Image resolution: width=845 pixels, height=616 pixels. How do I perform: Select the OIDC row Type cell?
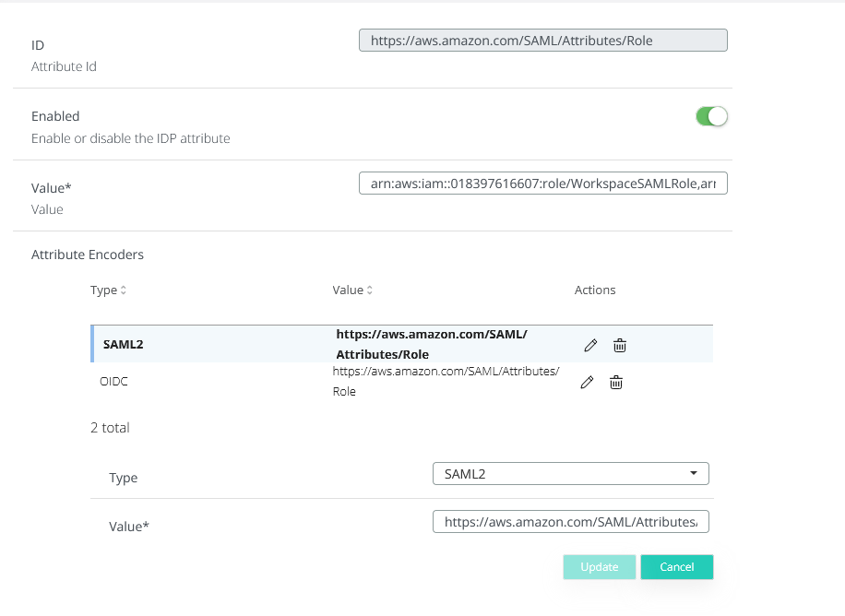113,381
